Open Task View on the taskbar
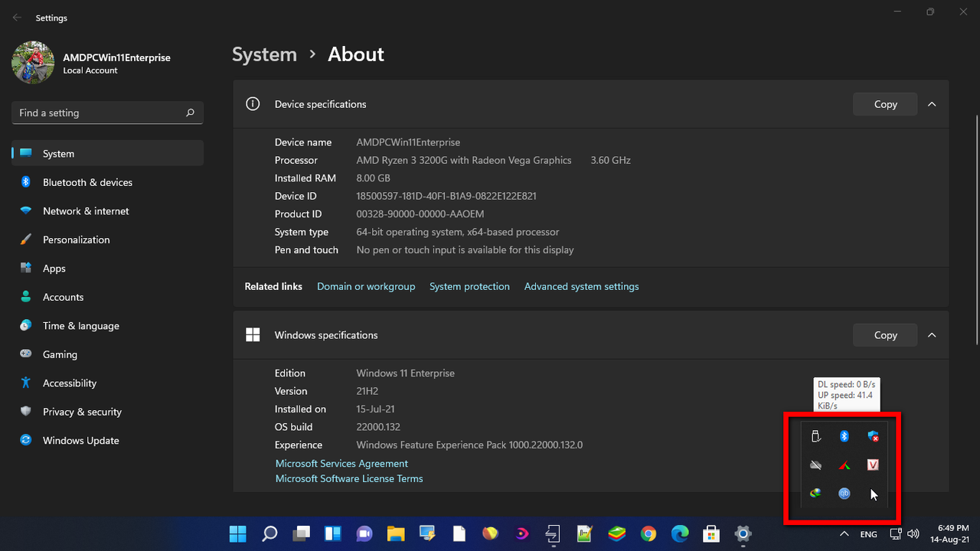This screenshot has height=551, width=980. [x=302, y=533]
